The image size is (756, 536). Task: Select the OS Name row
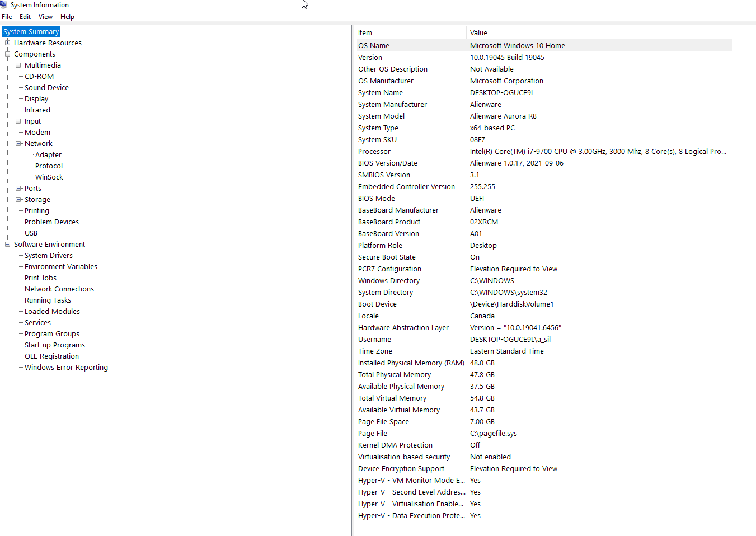(543, 46)
